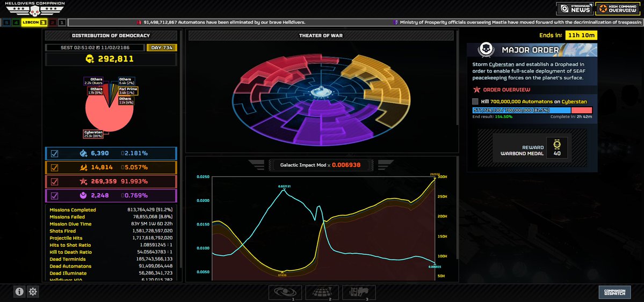Click the Others 11k (4%) pie label
644x302 pixels.
(x=125, y=101)
